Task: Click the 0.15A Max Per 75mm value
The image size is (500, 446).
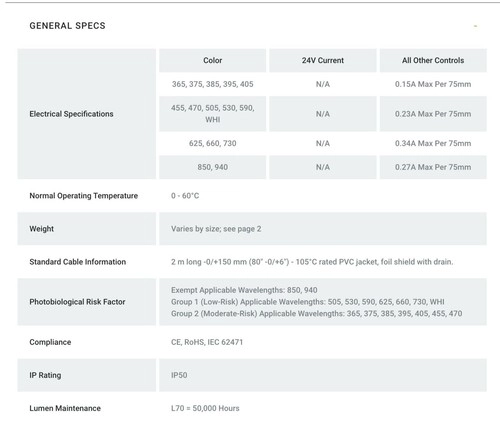Action: [x=433, y=84]
